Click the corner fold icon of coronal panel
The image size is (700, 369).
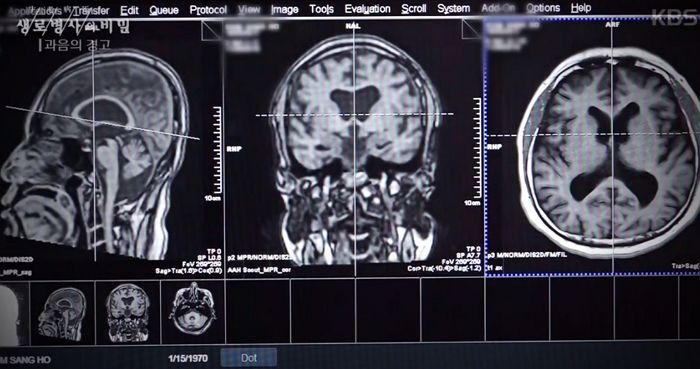(x=472, y=29)
